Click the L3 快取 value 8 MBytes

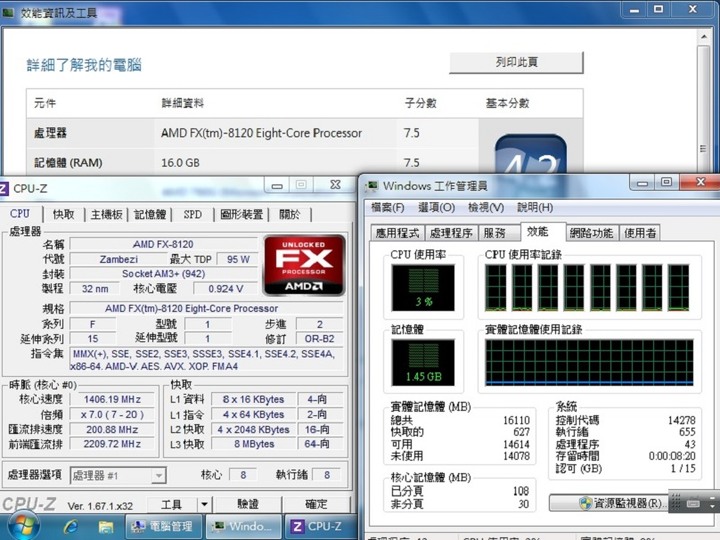253,444
